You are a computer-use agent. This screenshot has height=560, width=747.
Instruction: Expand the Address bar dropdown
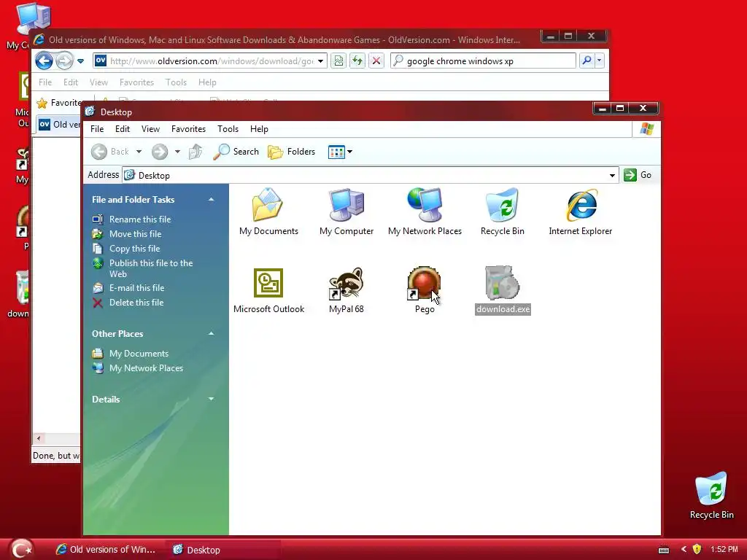click(x=612, y=176)
